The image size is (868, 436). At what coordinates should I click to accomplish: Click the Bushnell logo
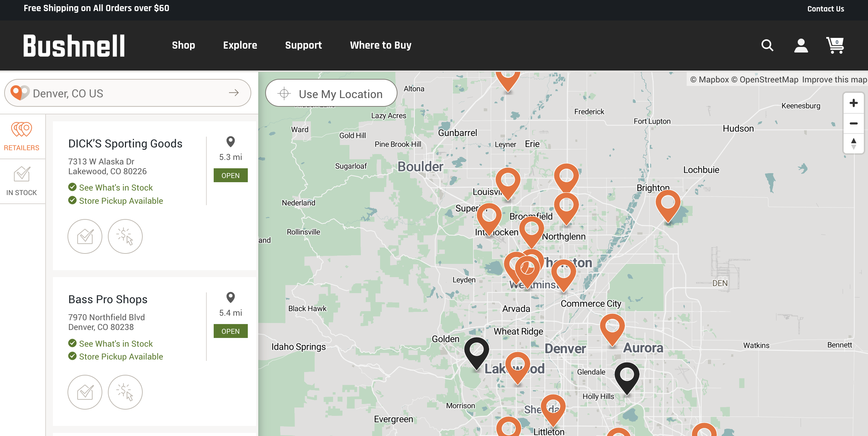click(x=74, y=46)
